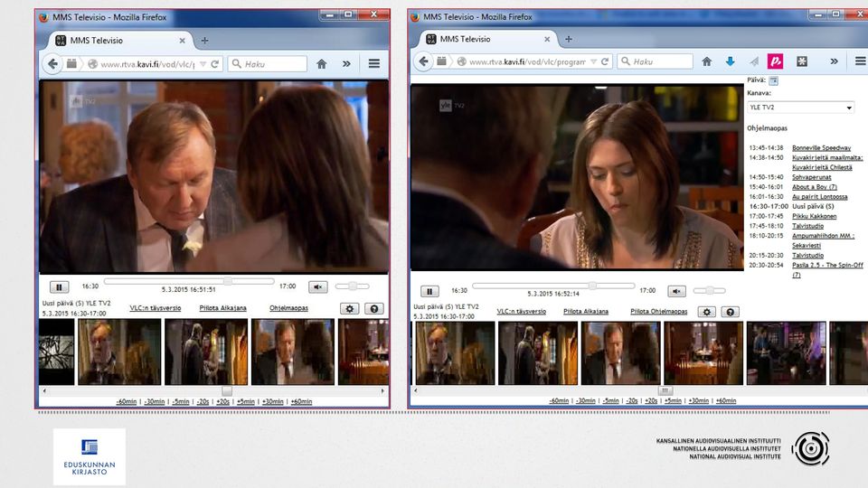Open home page in left Firefox window

click(321, 64)
